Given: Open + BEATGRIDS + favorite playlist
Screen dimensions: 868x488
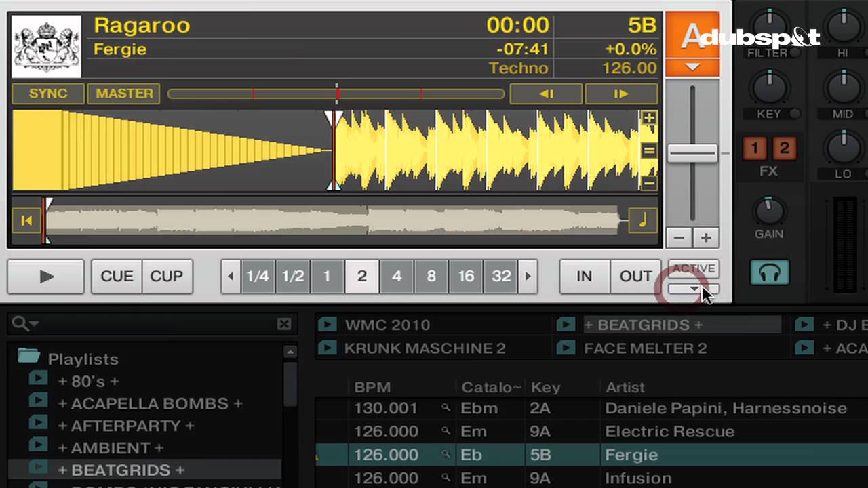Looking at the screenshot, I should [x=643, y=325].
